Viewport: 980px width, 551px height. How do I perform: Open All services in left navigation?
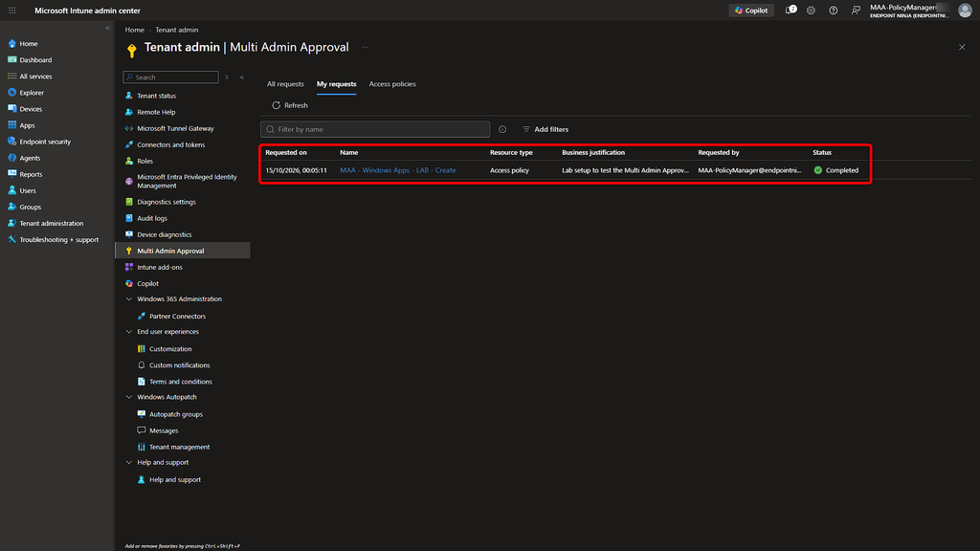pos(35,77)
